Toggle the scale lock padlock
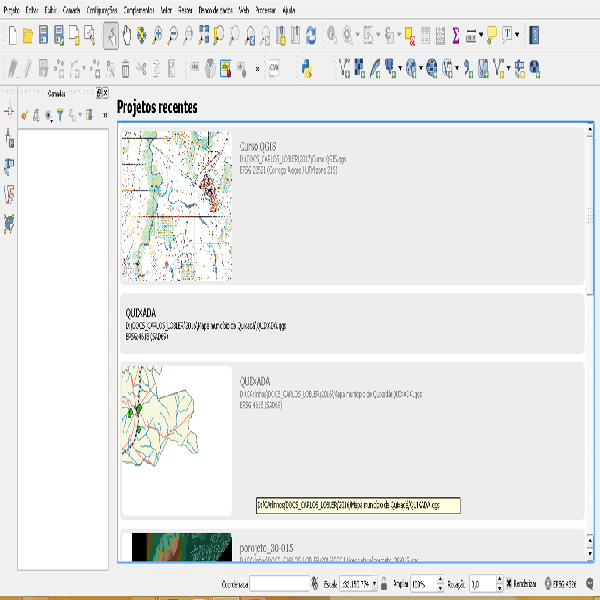Screen dimensions: 600x600 384,584
